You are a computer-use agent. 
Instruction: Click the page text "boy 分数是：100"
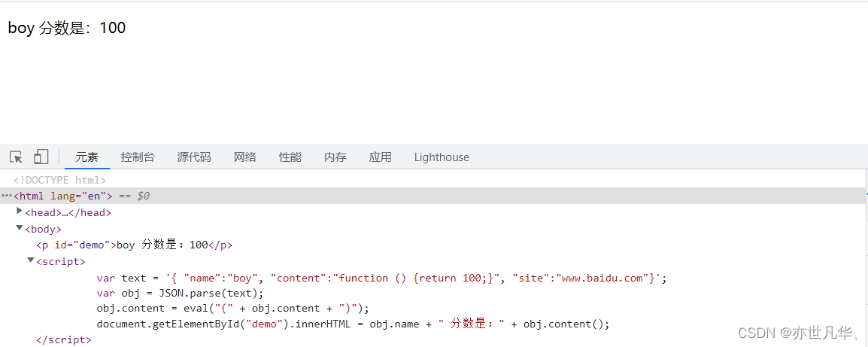(67, 29)
